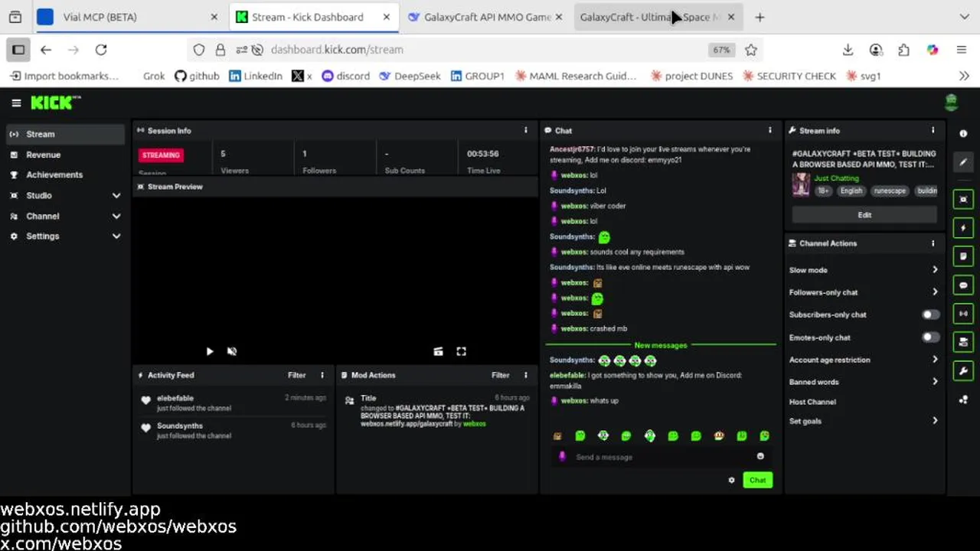
Task: Open Account age restriction options
Action: pyautogui.click(x=864, y=360)
